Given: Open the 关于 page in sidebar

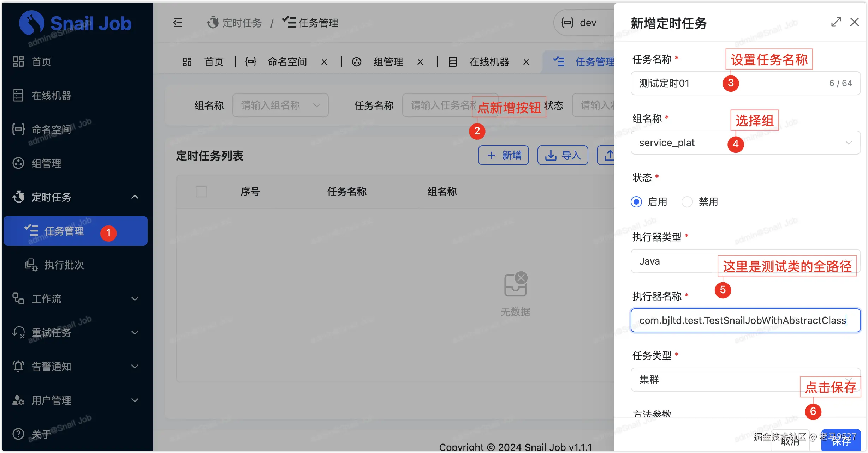Looking at the screenshot, I should (41, 434).
